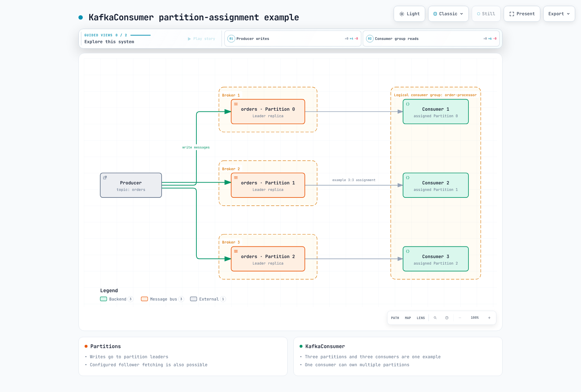
Task: Select the orders Partition 2 node
Action: click(268, 259)
